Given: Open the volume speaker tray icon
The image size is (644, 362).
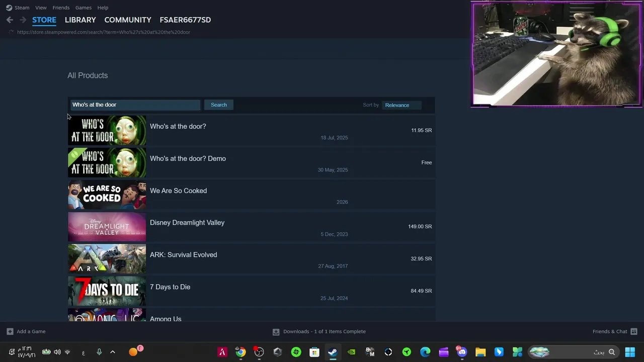Looking at the screenshot, I should point(57,352).
